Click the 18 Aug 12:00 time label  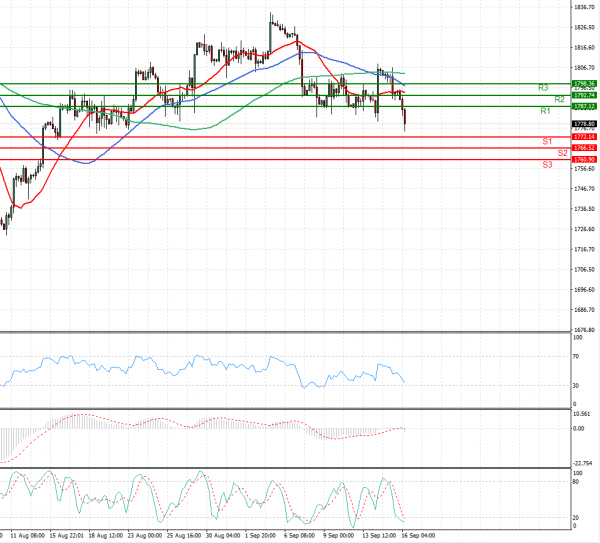[x=105, y=535]
